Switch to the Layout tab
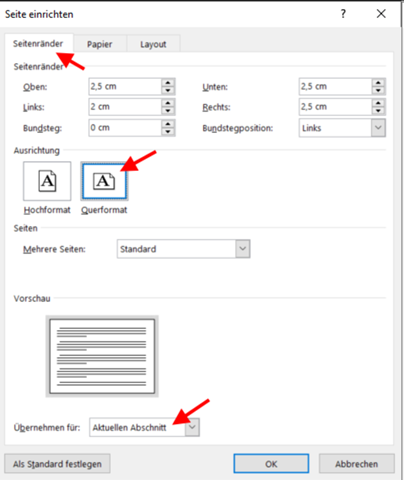Screen dimensions: 404x480 click(x=153, y=44)
